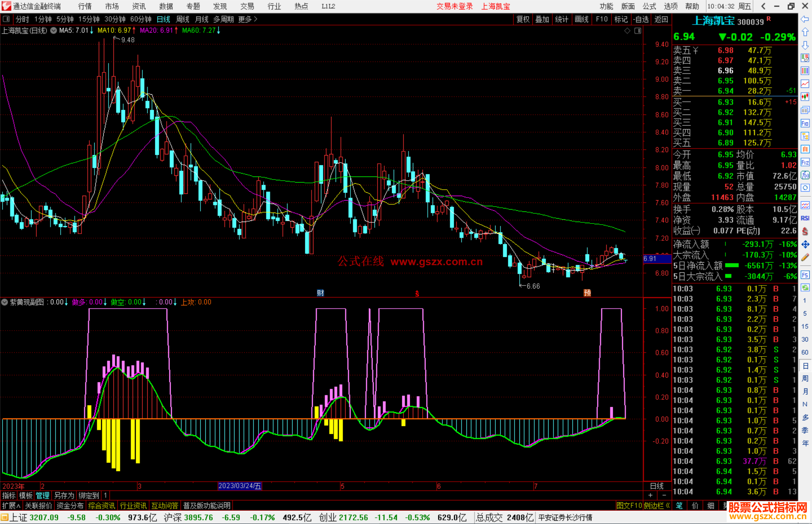The image size is (812, 524).
Task: Open the F12 trading sidebar icon
Action: coord(805,162)
